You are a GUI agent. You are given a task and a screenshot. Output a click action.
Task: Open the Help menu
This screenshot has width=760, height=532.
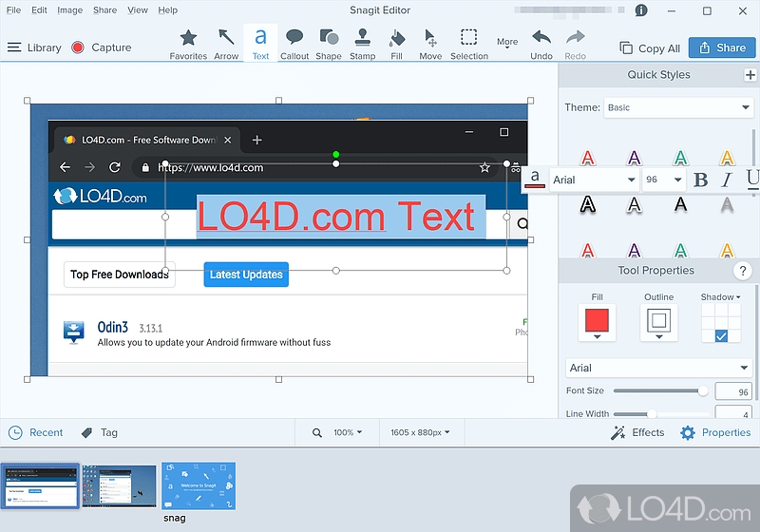[x=168, y=10]
